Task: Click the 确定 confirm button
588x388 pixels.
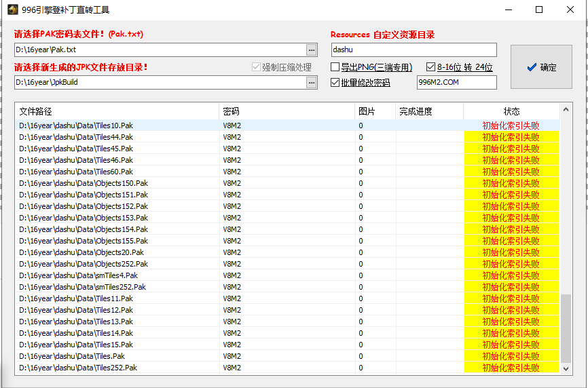Action: point(541,67)
